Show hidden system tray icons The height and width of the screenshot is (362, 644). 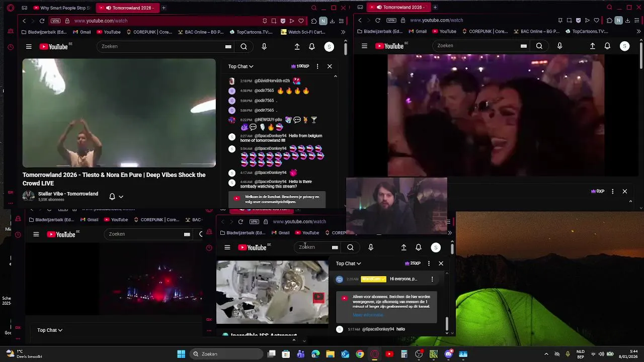(x=546, y=354)
